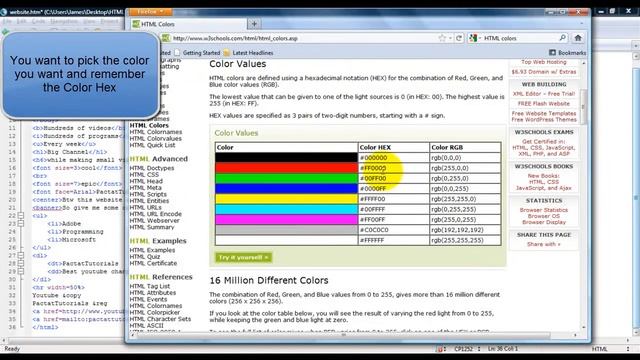Click the CP1252 encoding in editor status bar
The height and width of the screenshot is (360, 640).
coord(463,349)
